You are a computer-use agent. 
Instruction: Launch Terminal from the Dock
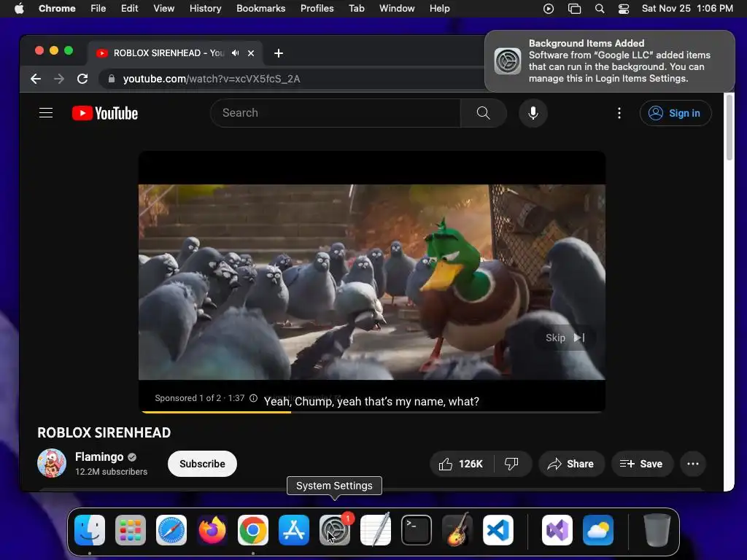(x=417, y=530)
